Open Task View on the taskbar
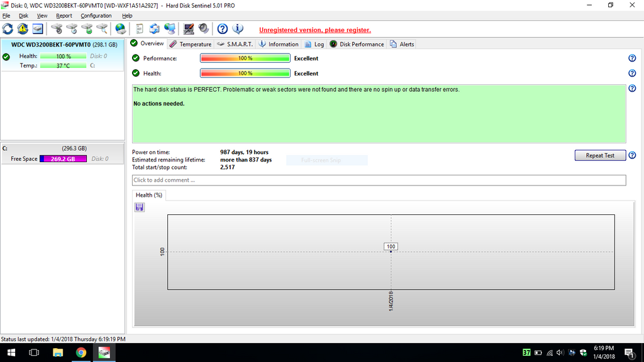 point(34,353)
